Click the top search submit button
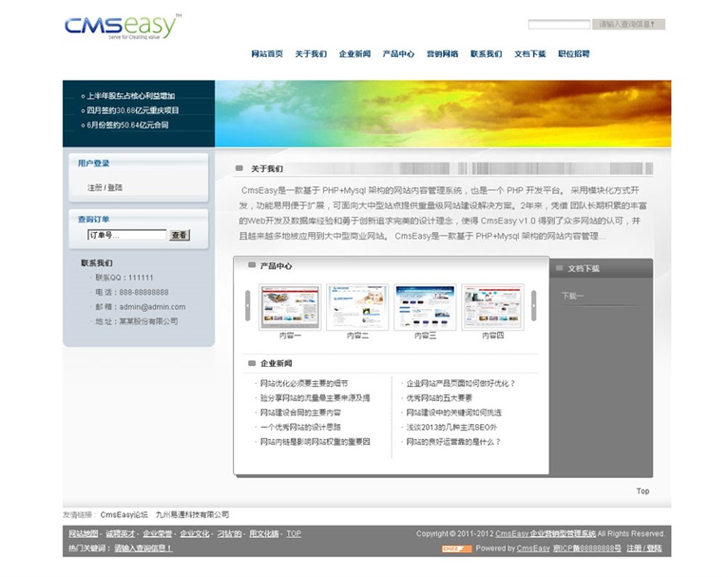This screenshot has width=728, height=577. [630, 24]
